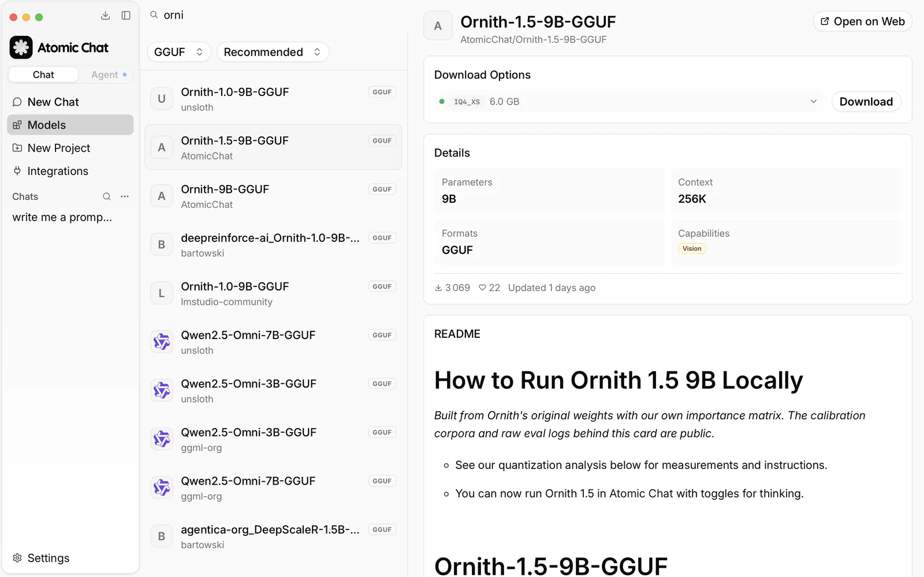
Task: Click AtomicChat/Ornith-1.5-9B-GGUF repo path
Action: [x=534, y=39]
